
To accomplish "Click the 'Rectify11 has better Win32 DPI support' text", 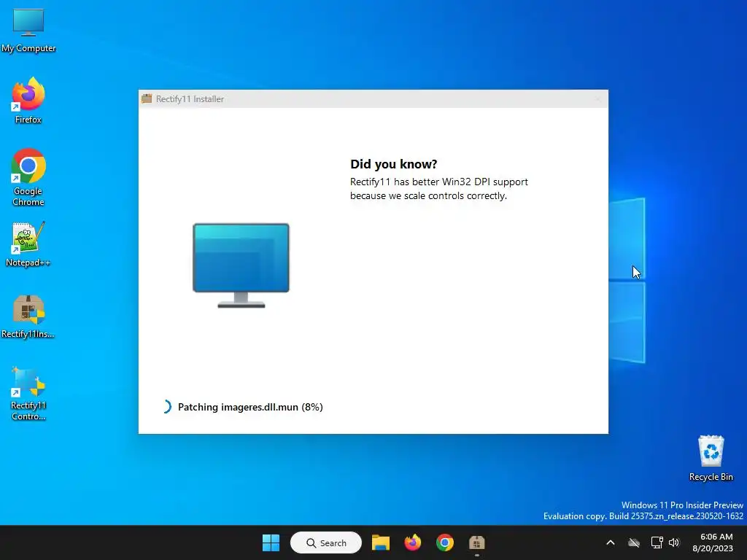I will click(x=438, y=182).
